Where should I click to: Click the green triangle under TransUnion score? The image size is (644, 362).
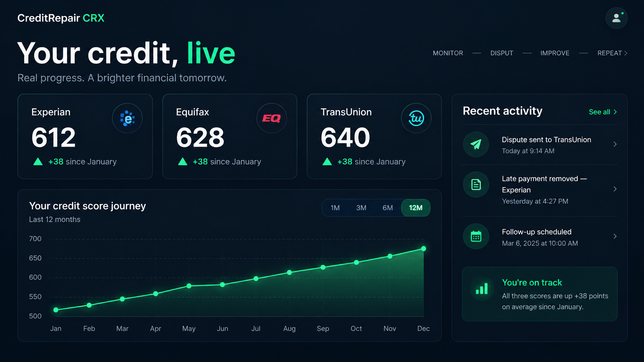327,162
